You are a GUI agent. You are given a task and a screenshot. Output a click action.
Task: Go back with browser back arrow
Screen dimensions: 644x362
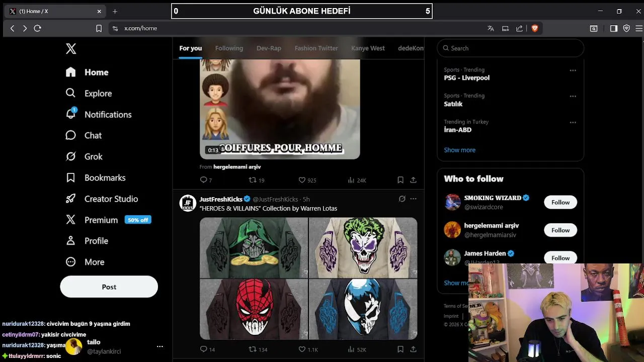coord(13,29)
